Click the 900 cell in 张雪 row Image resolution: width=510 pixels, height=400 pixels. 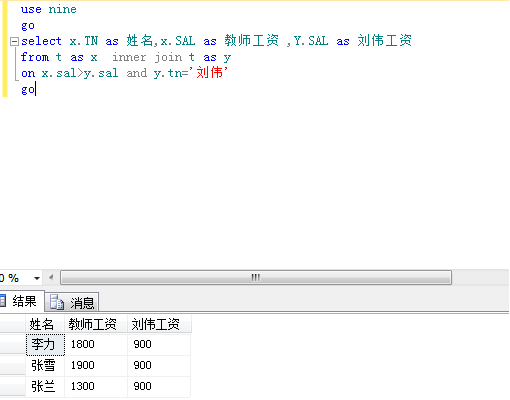pos(159,366)
